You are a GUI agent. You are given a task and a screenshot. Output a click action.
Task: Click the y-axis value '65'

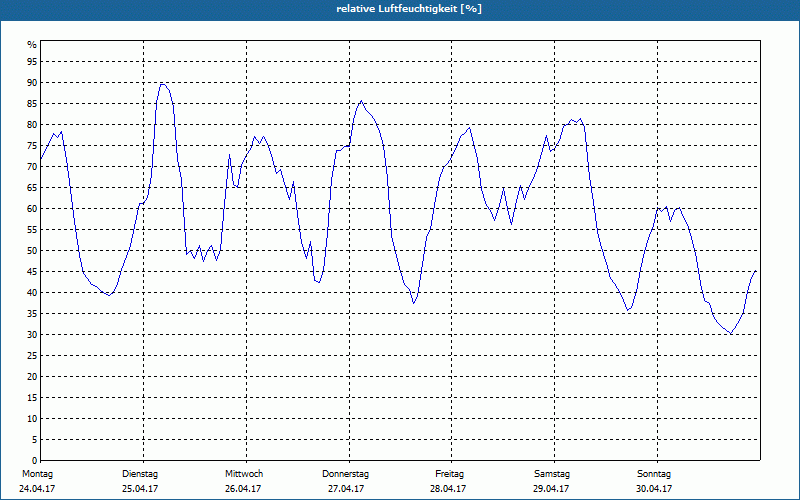click(32, 188)
